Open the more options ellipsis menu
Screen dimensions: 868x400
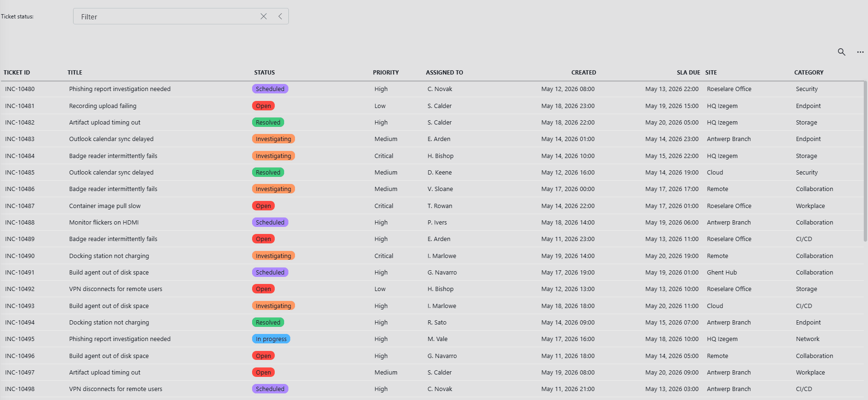(860, 52)
